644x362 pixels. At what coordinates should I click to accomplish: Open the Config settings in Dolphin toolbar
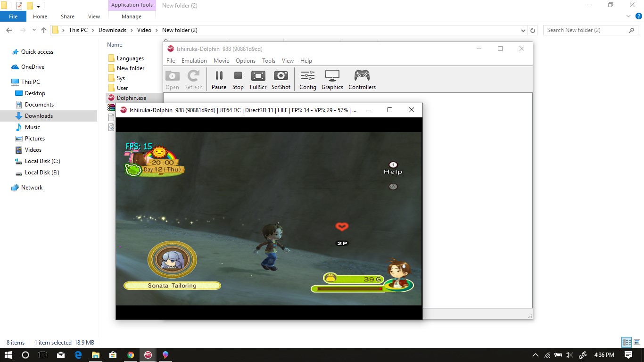(308, 80)
